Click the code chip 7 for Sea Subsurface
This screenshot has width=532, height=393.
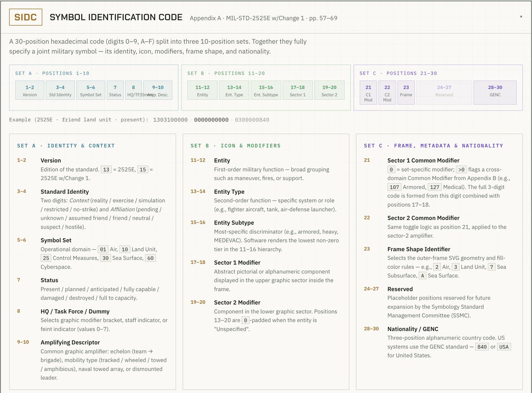[491, 267]
